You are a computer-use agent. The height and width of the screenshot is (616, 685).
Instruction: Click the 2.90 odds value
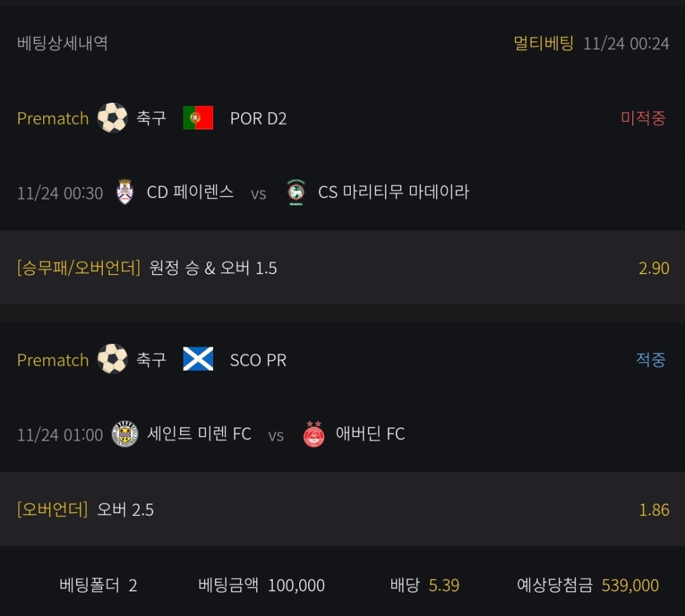click(x=653, y=268)
